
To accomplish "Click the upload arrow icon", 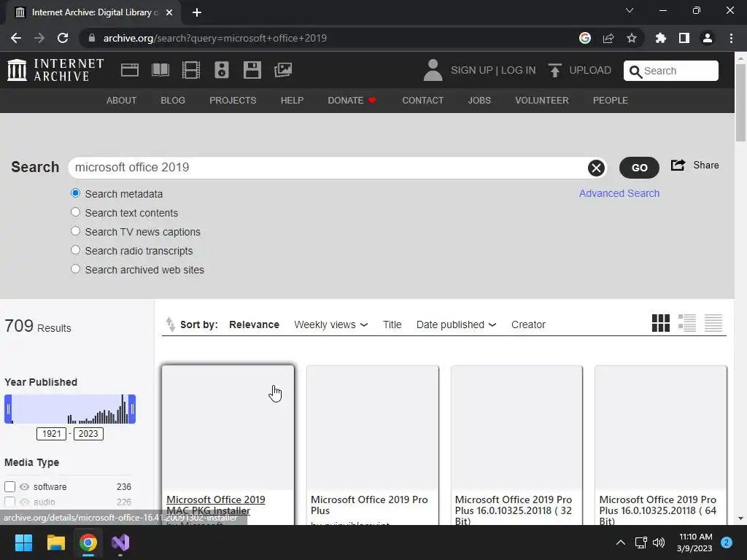I will (554, 70).
